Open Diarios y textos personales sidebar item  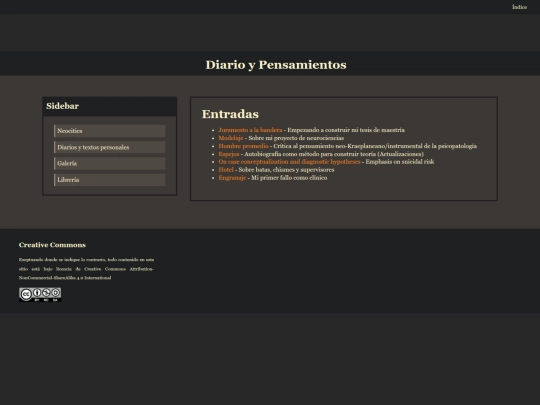click(110, 147)
